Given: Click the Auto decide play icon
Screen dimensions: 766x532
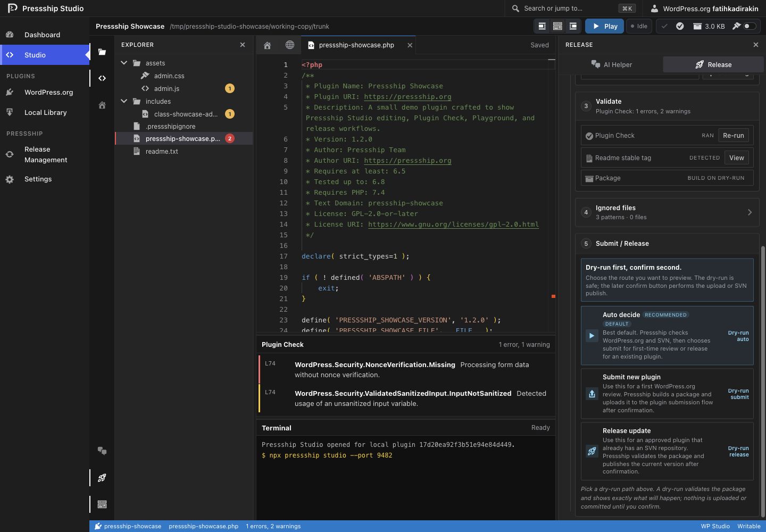Looking at the screenshot, I should point(592,336).
